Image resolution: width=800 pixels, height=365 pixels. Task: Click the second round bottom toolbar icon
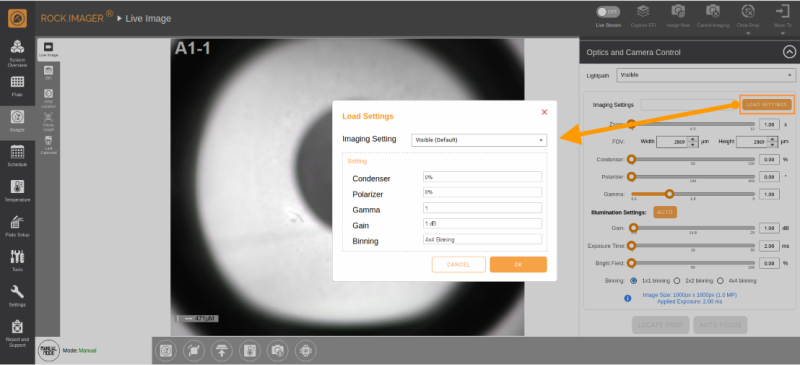(x=193, y=351)
